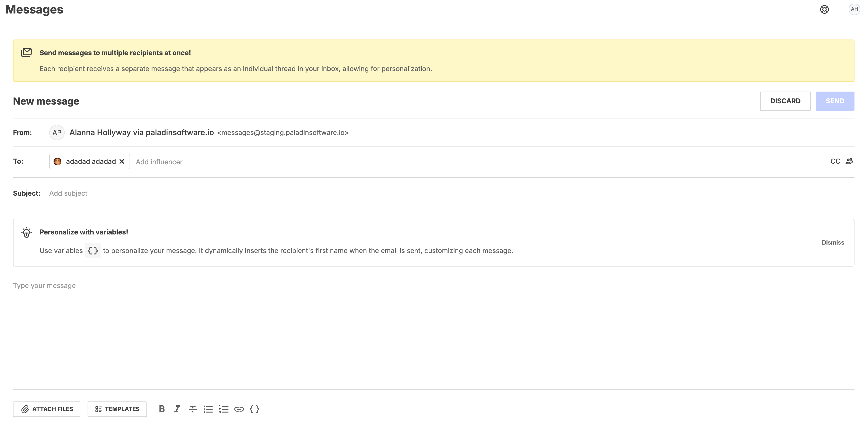The image size is (868, 427).
Task: Open the Templates picker
Action: (x=117, y=409)
